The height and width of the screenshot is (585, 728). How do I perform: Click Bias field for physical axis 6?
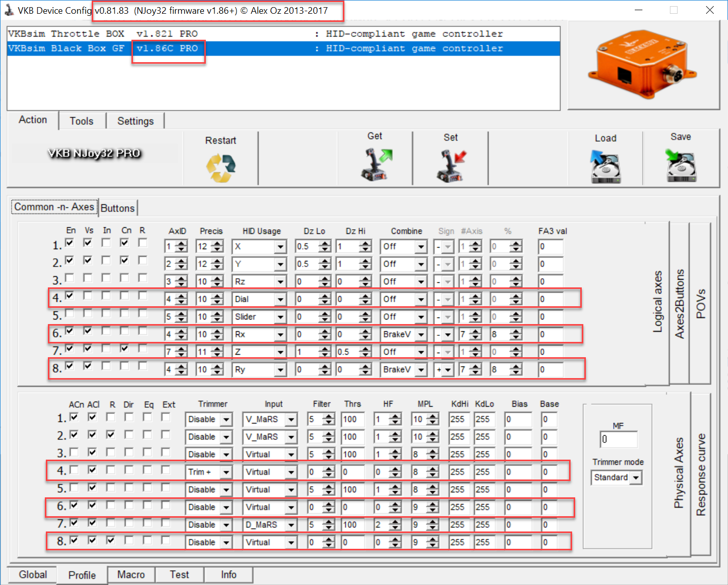point(518,508)
